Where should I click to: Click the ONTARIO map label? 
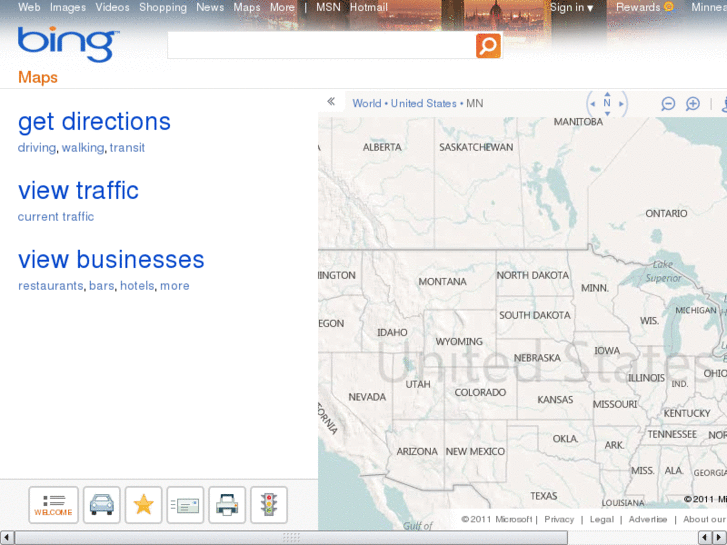pos(666,213)
